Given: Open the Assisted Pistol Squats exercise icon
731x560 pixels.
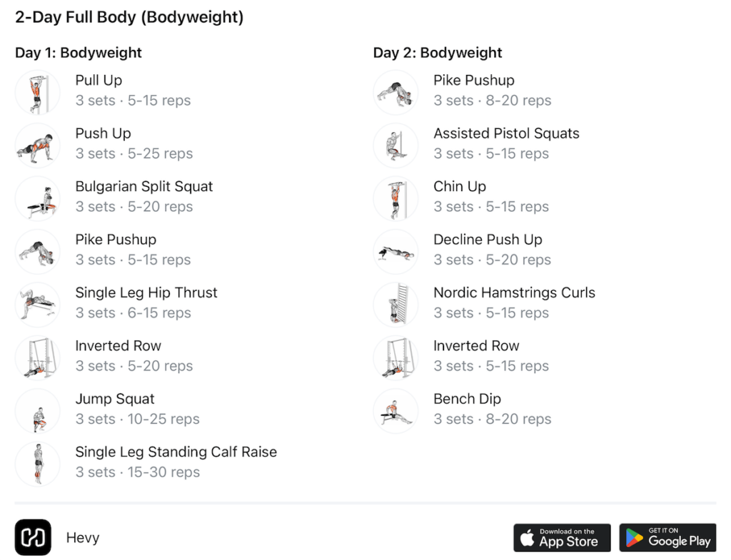Looking at the screenshot, I should [395, 145].
